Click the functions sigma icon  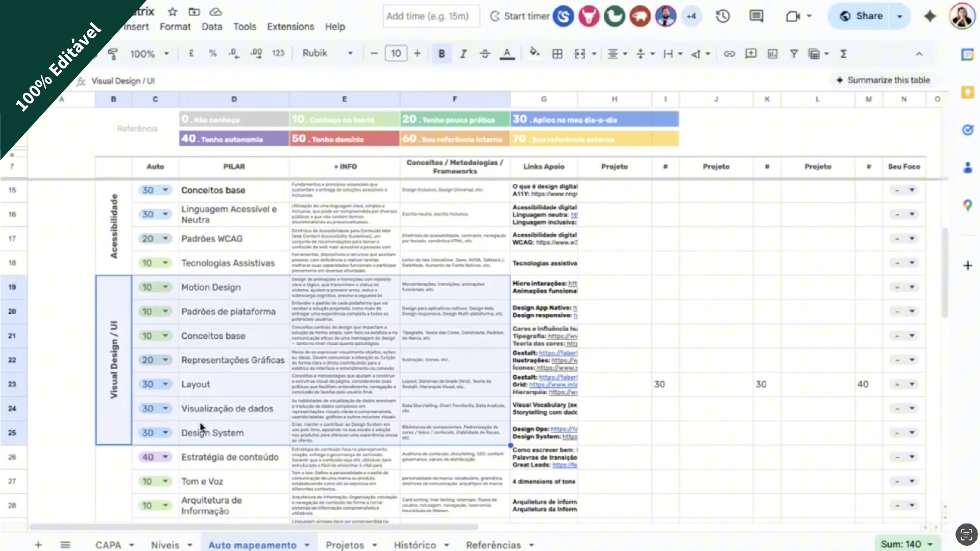[843, 54]
